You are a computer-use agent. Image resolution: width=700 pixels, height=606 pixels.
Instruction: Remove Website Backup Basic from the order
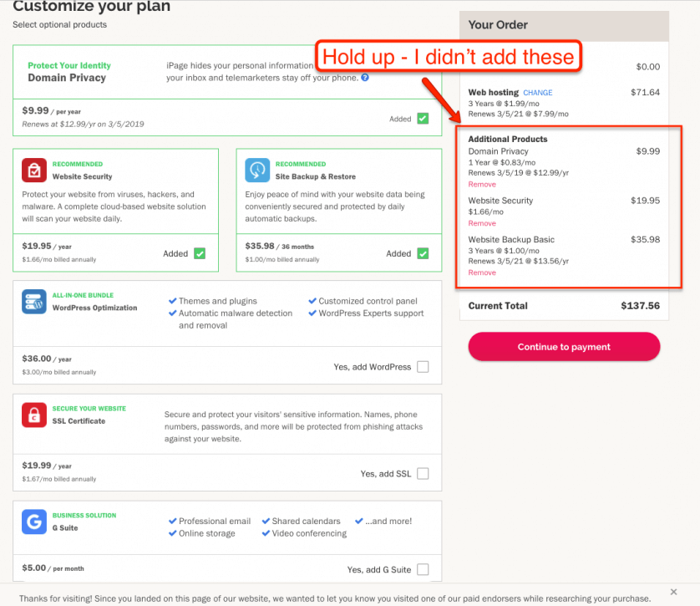(x=482, y=272)
